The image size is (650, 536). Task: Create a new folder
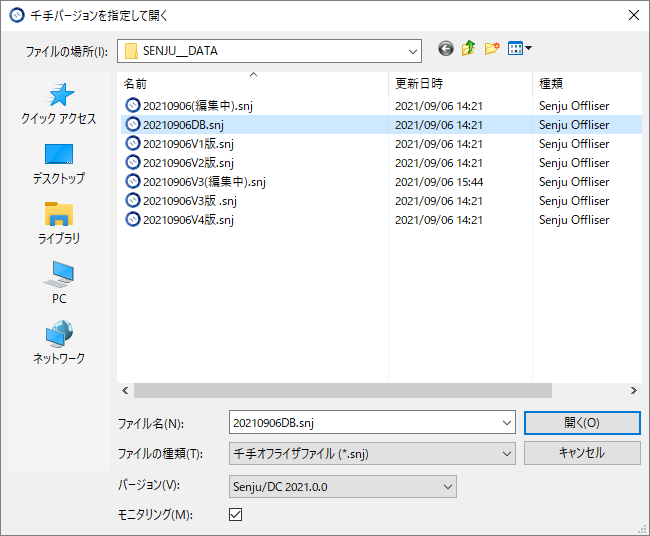coord(492,49)
